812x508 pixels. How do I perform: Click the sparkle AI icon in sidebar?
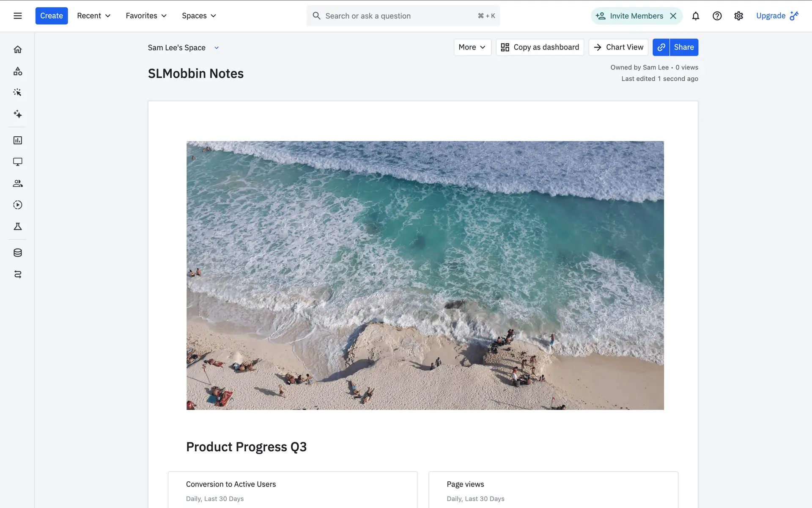(x=17, y=114)
